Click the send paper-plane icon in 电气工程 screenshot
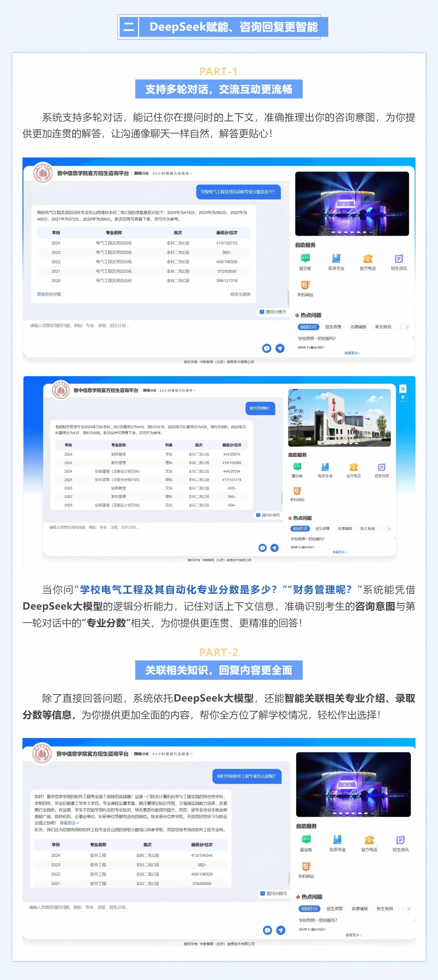438x980 pixels. 280,348
